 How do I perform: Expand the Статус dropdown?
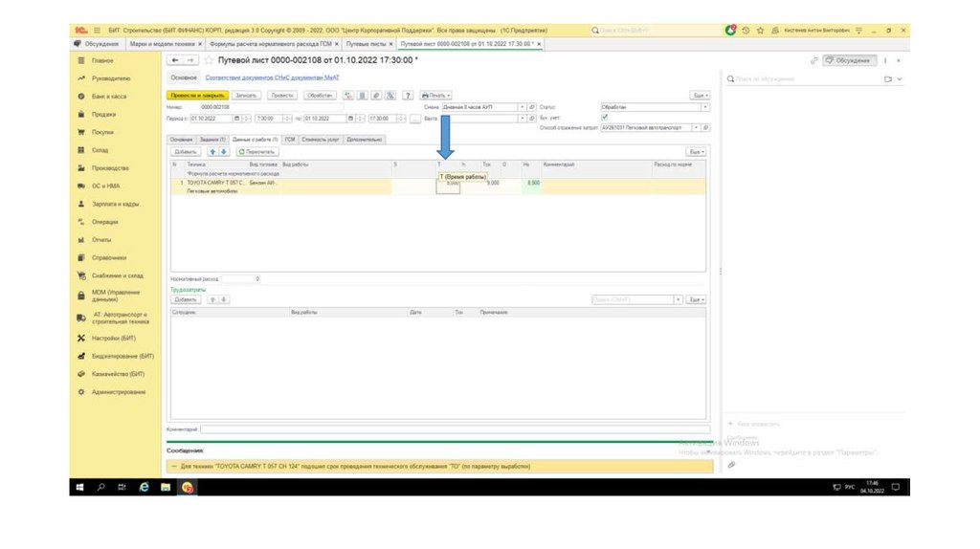tap(706, 107)
